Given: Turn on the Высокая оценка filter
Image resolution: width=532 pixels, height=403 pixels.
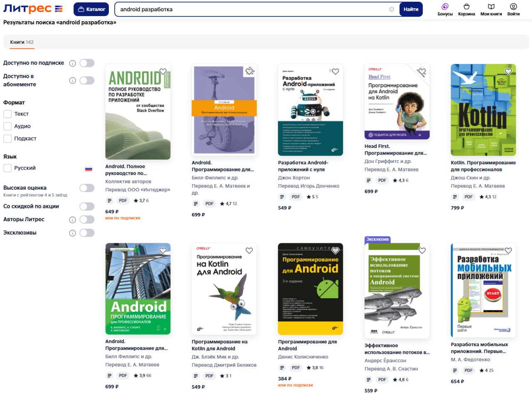Looking at the screenshot, I should click(x=87, y=188).
